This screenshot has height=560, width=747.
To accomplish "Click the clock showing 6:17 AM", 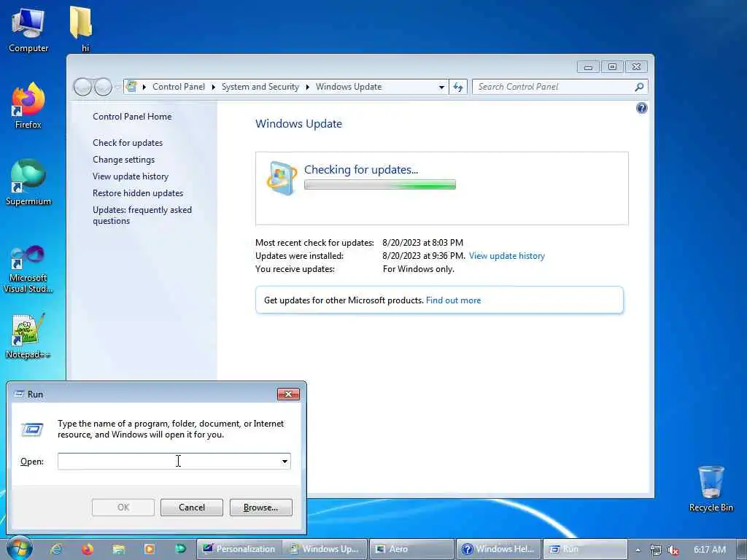I will pyautogui.click(x=709, y=550).
